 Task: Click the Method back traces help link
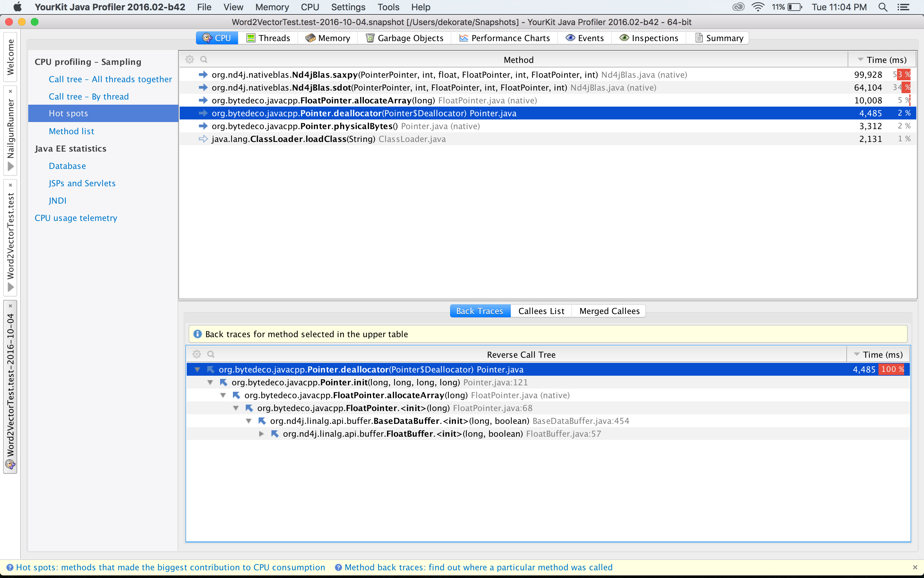[x=478, y=567]
